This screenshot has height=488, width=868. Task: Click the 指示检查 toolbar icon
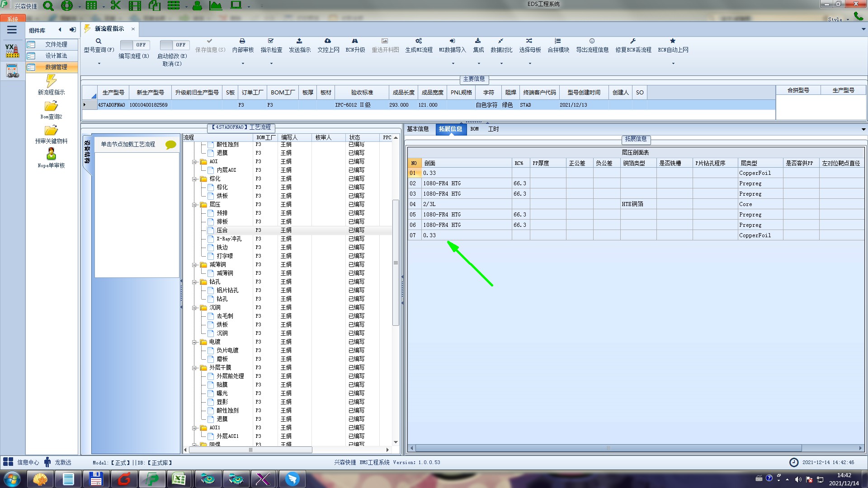271,41
